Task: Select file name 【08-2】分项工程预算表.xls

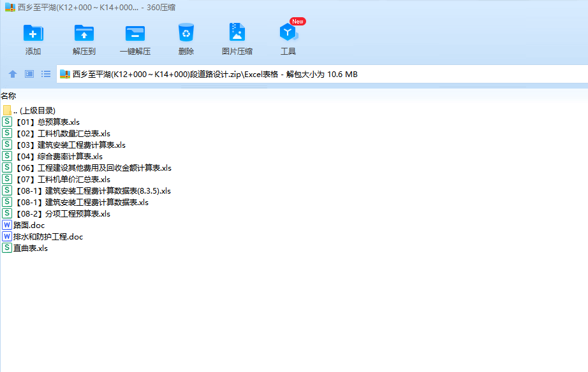Action: pos(62,214)
